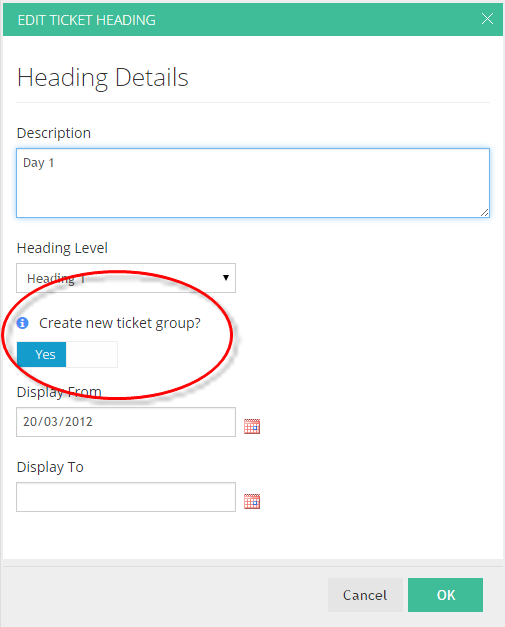Screen dimensions: 505x627
Task: Open the Display To calendar picker
Action: pos(252,501)
